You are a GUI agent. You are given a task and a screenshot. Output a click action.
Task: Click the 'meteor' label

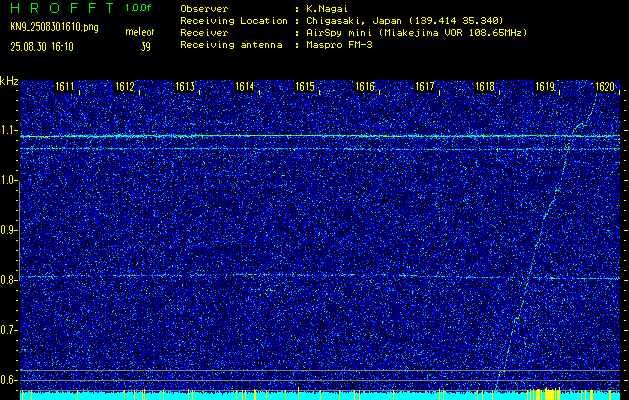[140, 32]
